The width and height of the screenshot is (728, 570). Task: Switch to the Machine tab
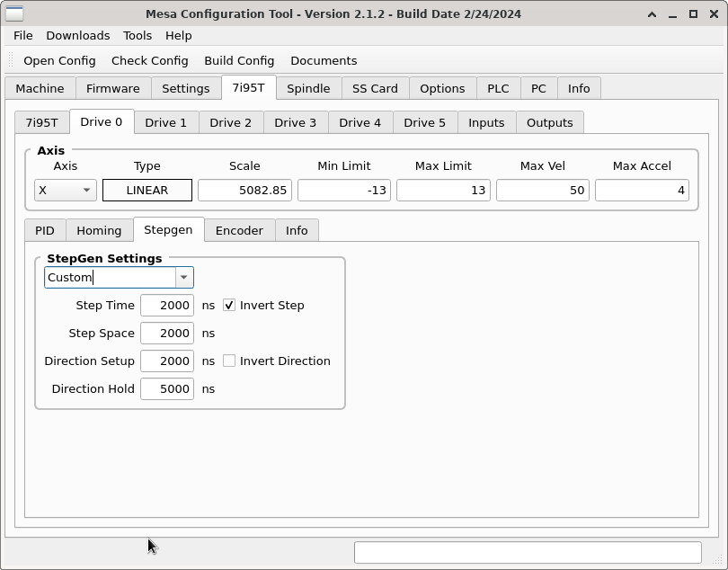pos(40,88)
